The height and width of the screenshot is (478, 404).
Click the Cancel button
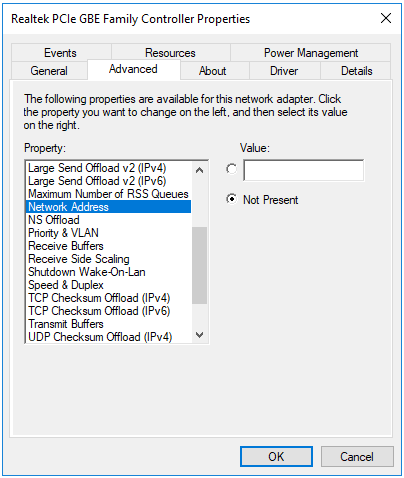click(357, 456)
